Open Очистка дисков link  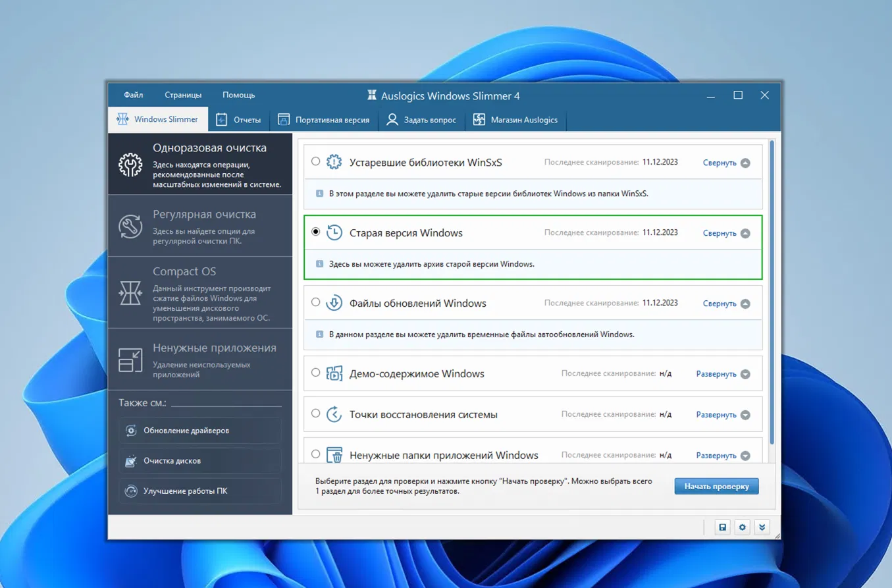[200, 461]
